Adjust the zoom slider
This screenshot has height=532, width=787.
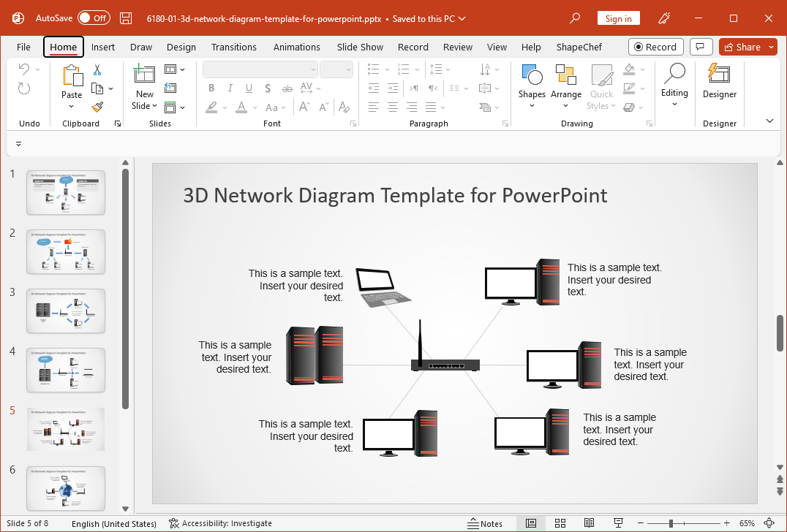click(x=671, y=523)
